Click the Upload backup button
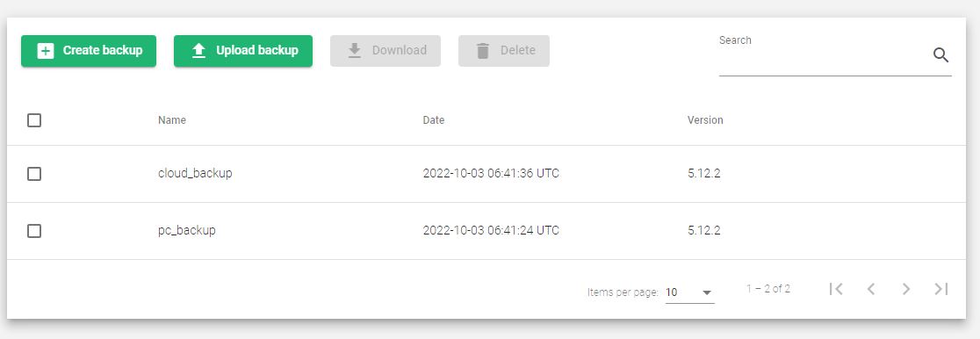 243,51
